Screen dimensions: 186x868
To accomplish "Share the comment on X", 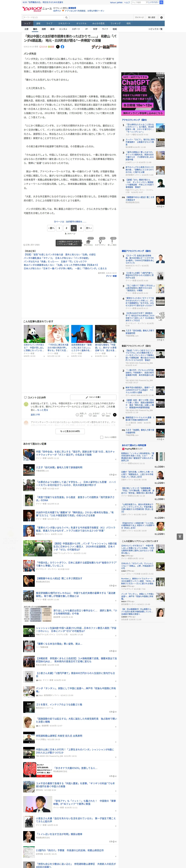I will [x=115, y=415].
